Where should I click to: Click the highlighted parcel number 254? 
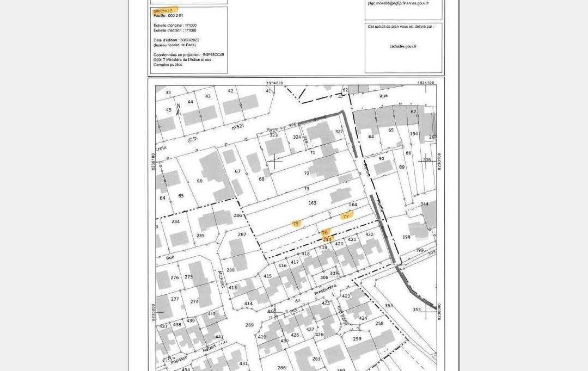click(327, 239)
